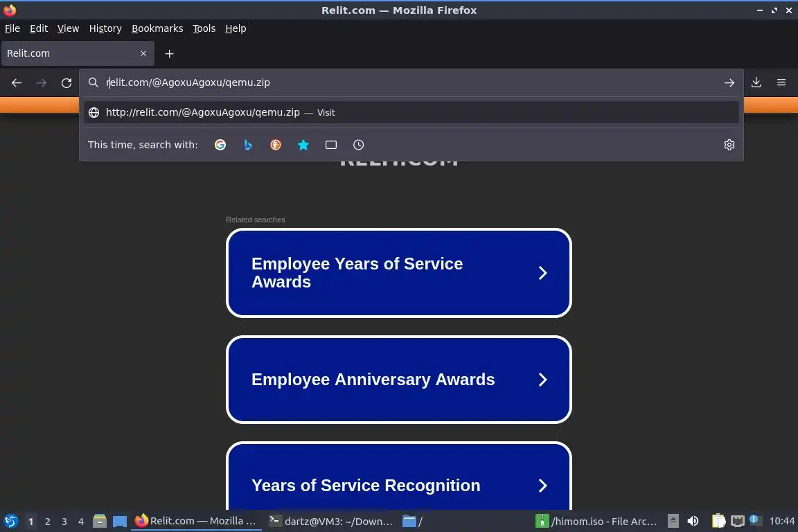Open the Bookmarks menu
The image size is (798, 532).
tap(157, 28)
